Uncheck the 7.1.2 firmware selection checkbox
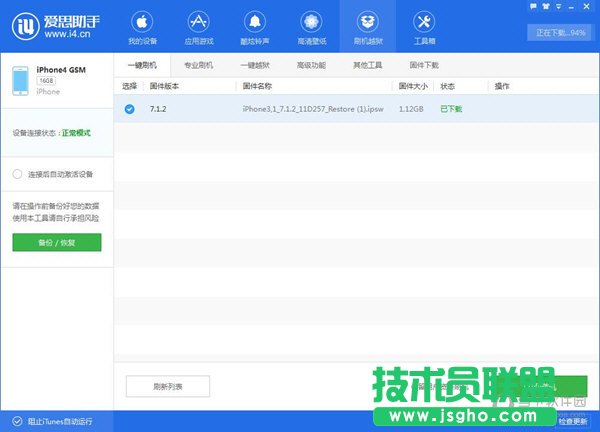The image size is (600, 432). point(130,109)
